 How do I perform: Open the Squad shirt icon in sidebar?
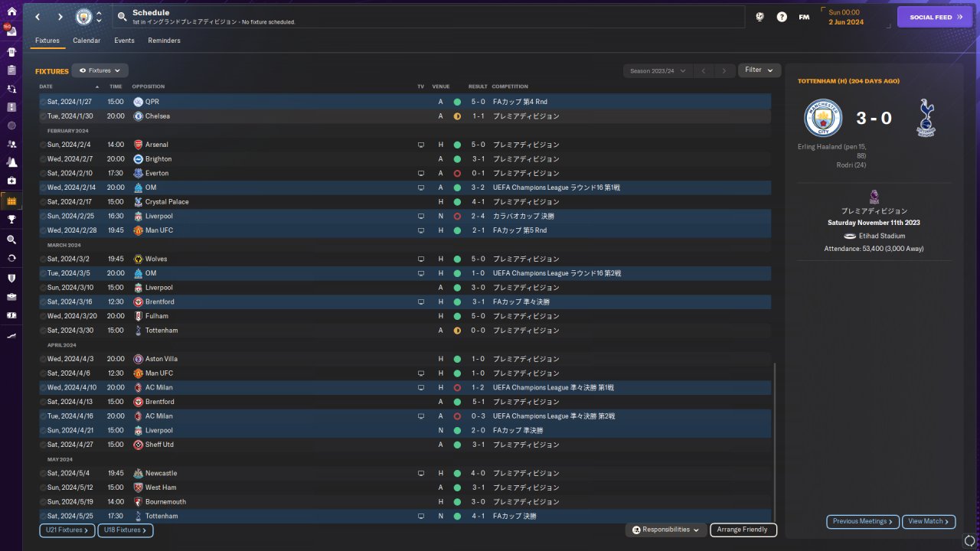click(11, 52)
